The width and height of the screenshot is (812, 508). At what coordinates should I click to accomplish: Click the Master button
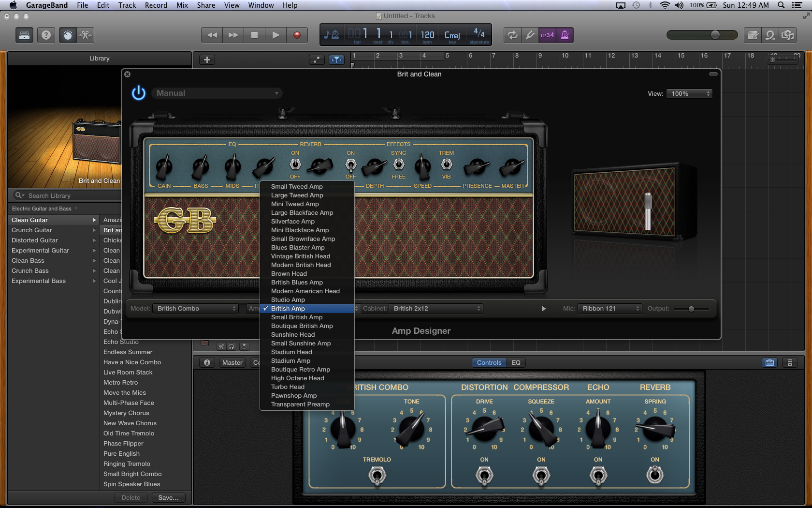click(232, 362)
